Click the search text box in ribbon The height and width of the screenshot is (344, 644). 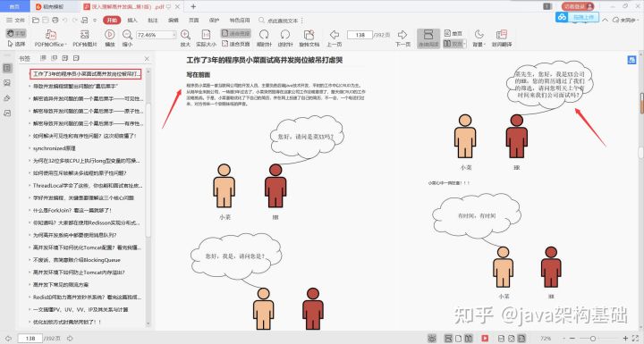coord(279,21)
